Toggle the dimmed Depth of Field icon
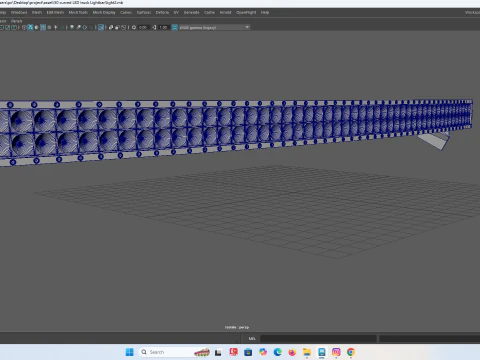 [x=91, y=27]
